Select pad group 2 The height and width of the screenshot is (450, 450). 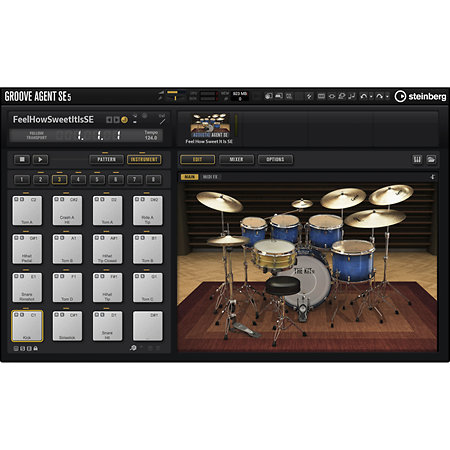click(40, 180)
